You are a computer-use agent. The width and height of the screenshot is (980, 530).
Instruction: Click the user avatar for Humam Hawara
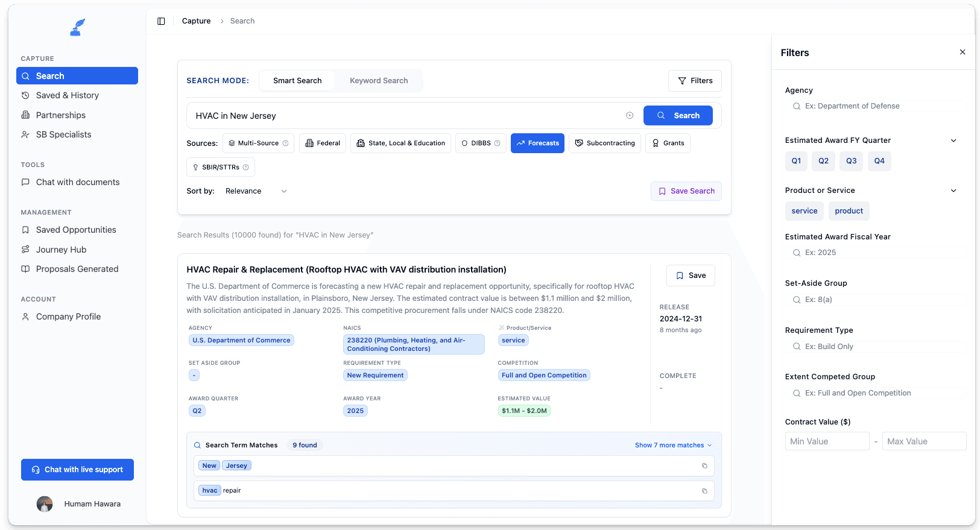click(45, 504)
